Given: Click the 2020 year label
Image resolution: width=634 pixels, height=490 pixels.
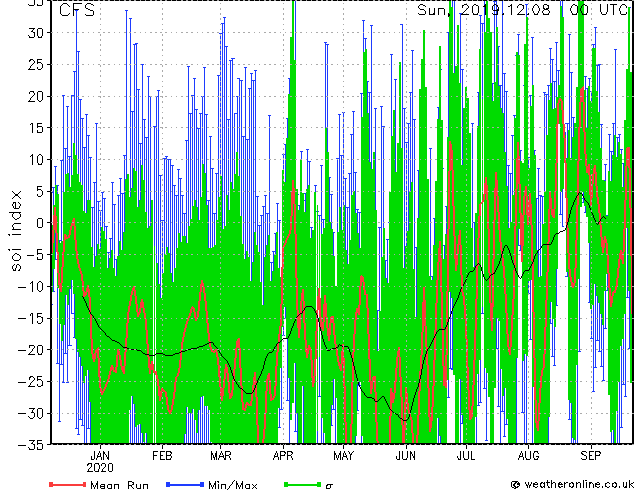Looking at the screenshot, I should click(x=100, y=468).
